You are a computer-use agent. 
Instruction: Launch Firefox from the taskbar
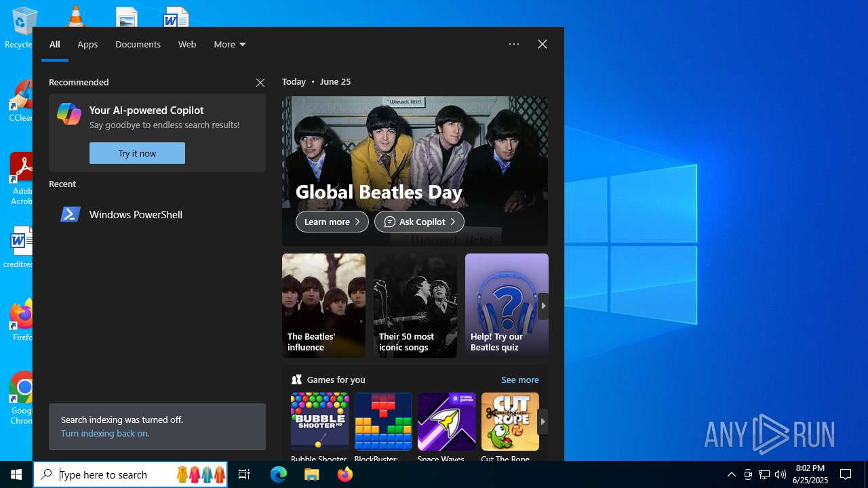coord(345,474)
